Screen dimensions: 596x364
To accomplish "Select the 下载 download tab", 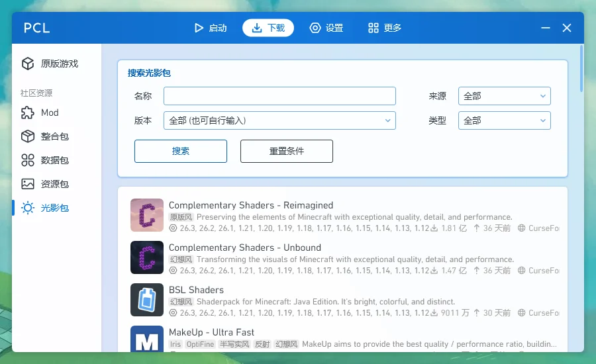I will (268, 28).
